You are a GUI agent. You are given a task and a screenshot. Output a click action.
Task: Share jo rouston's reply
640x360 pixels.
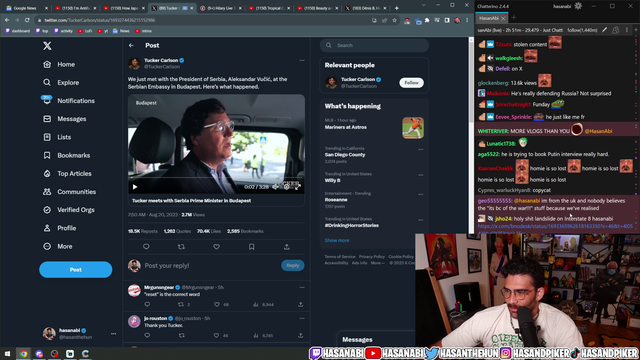tap(300, 336)
